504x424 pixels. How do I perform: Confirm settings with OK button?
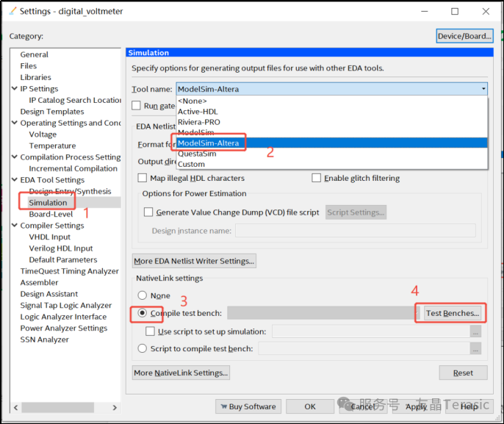pos(310,406)
